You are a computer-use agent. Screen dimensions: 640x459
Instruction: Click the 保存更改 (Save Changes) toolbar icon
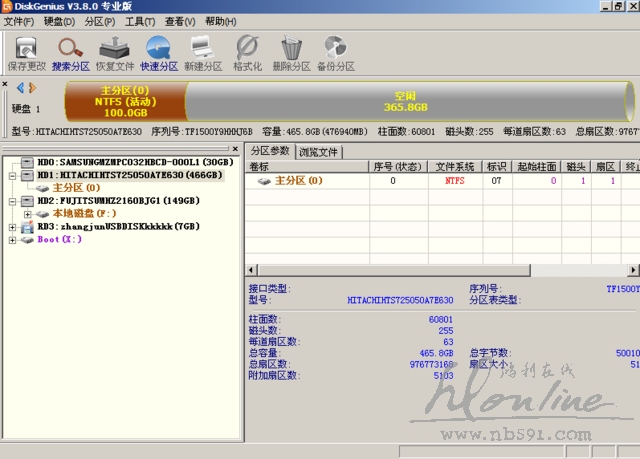click(27, 52)
